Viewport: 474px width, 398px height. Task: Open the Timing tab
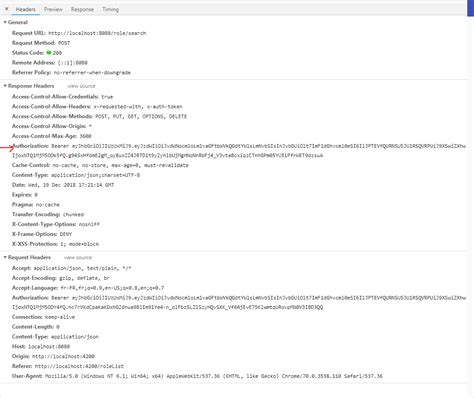[x=110, y=9]
